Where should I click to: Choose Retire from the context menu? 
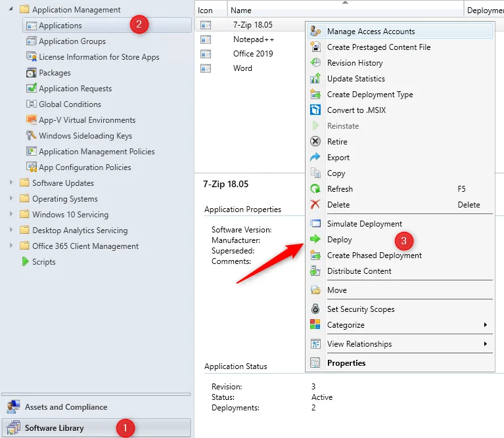(400, 141)
